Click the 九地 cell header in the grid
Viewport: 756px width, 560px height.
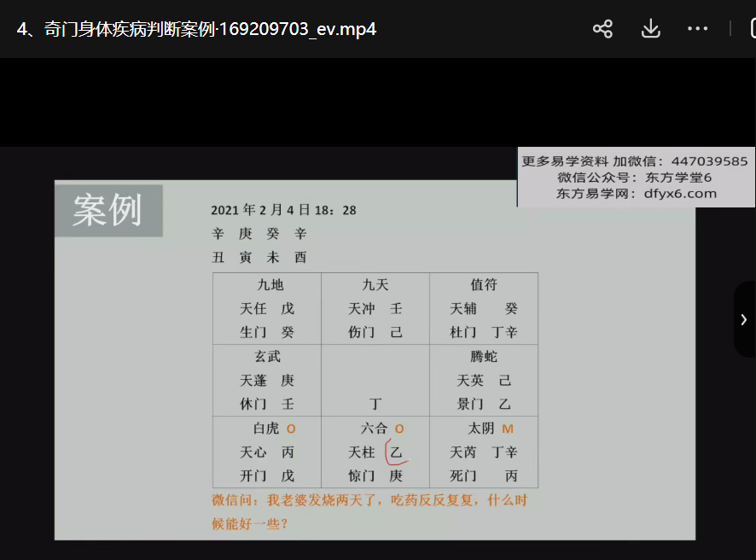click(267, 285)
